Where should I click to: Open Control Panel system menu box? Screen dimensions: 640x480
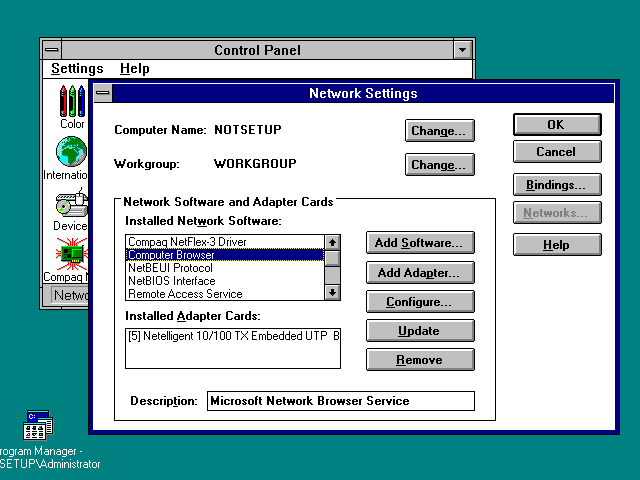click(x=52, y=50)
